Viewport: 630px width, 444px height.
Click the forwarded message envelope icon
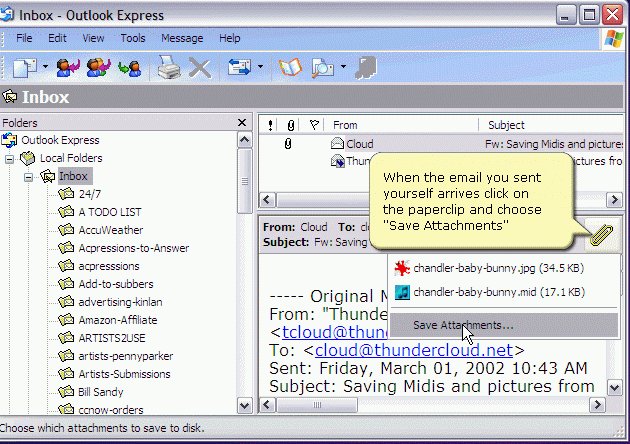click(337, 161)
